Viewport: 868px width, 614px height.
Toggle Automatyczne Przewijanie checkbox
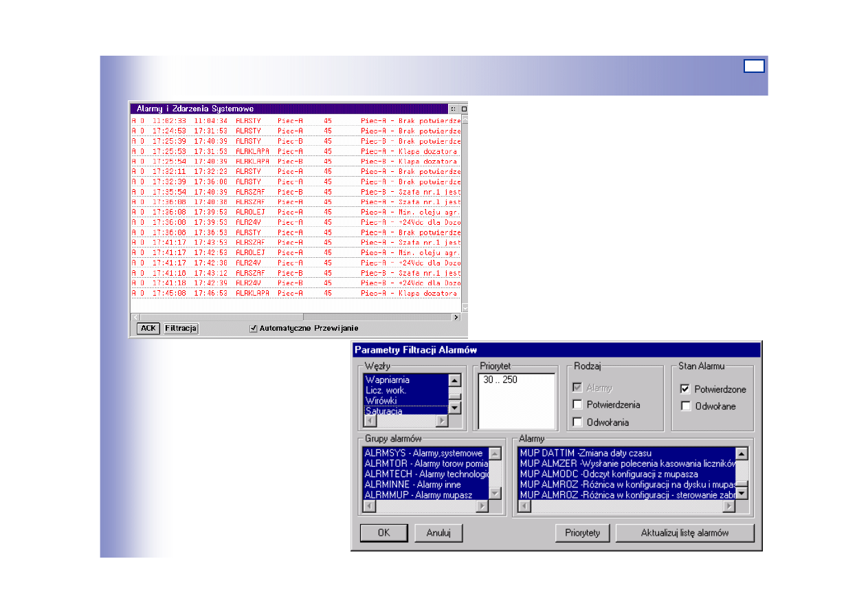254,329
